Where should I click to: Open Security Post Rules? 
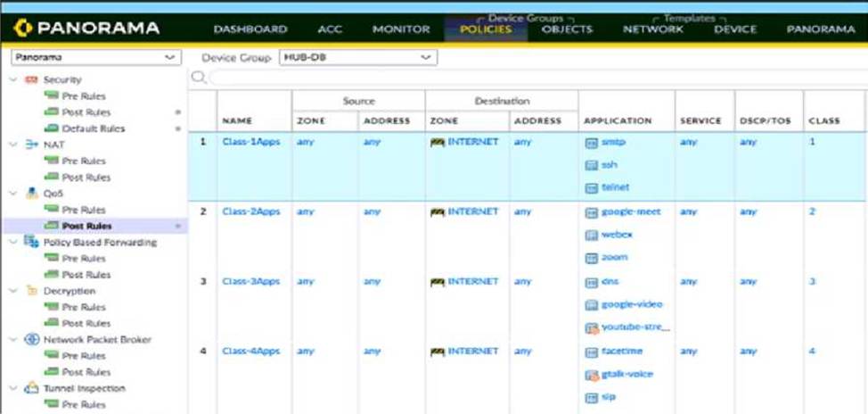pos(86,112)
